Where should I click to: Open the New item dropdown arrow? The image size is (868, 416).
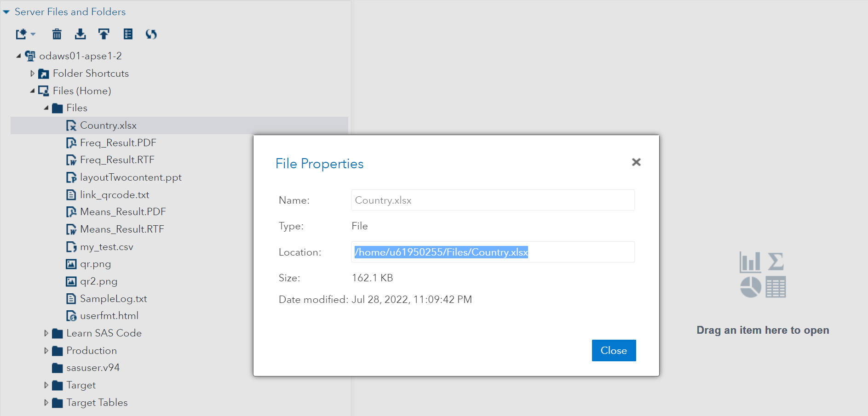(33, 34)
